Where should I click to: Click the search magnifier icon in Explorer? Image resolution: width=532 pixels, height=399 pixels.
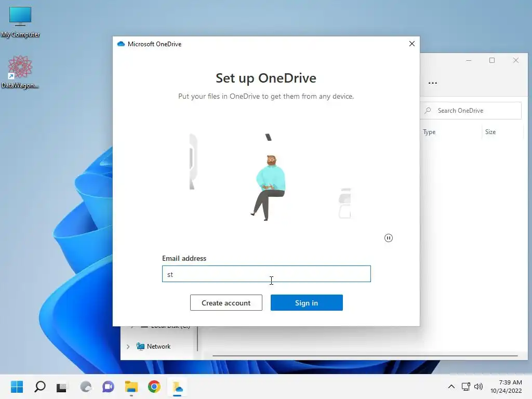point(428,111)
